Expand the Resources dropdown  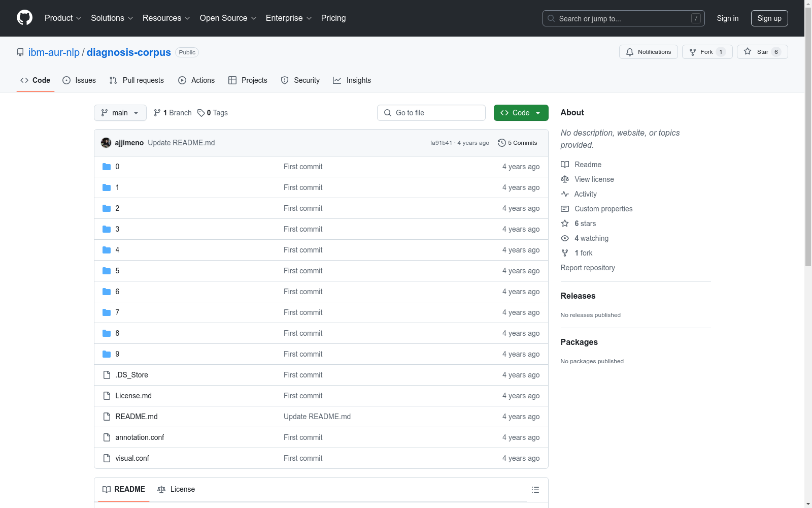tap(166, 18)
